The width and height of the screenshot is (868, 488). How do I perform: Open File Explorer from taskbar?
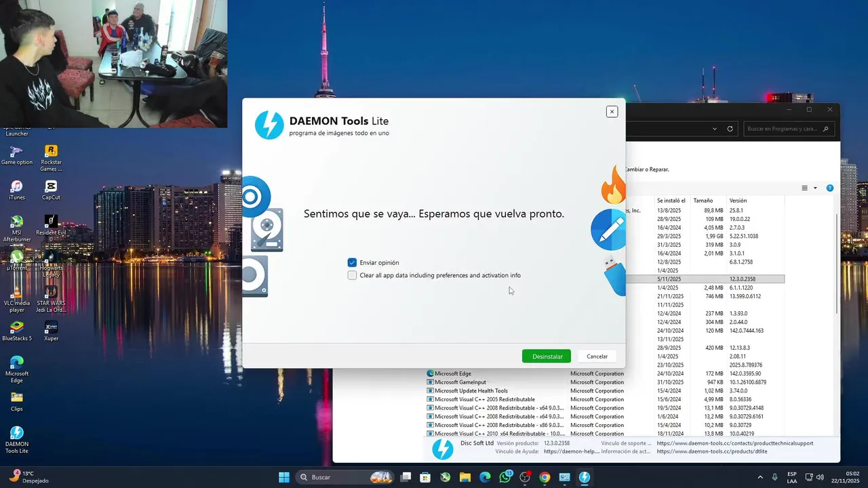pyautogui.click(x=465, y=477)
